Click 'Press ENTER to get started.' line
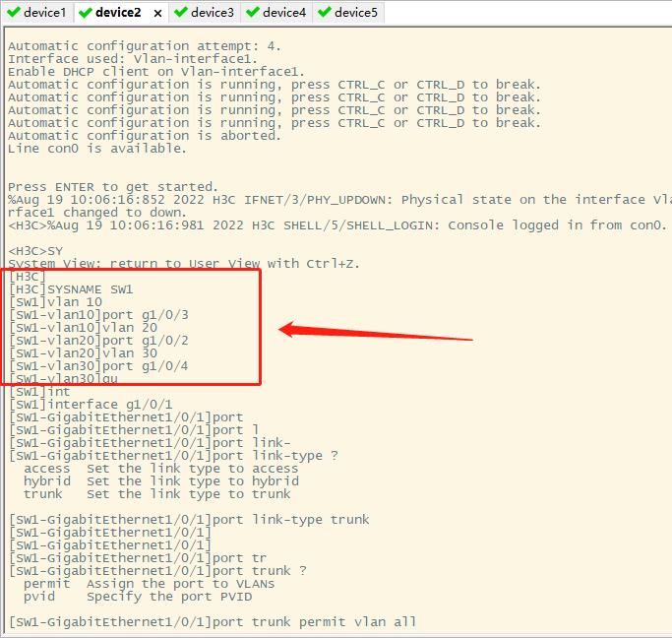This screenshot has width=672, height=638. coord(113,187)
